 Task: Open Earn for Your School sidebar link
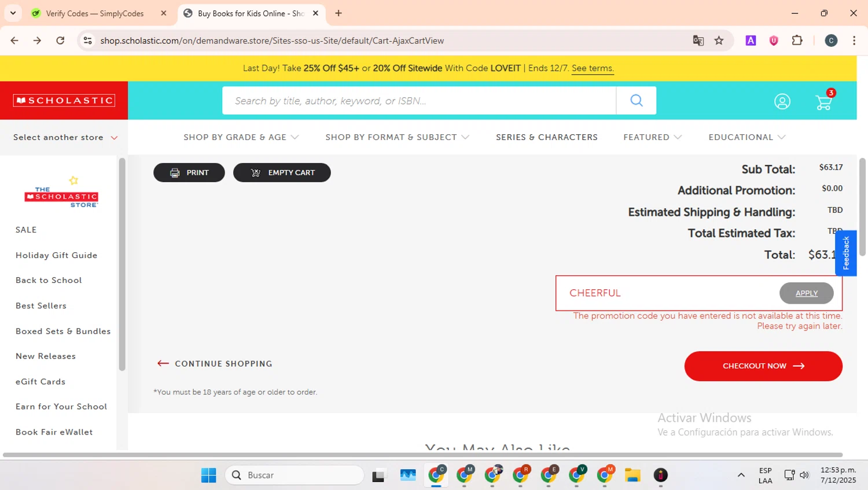tap(61, 407)
